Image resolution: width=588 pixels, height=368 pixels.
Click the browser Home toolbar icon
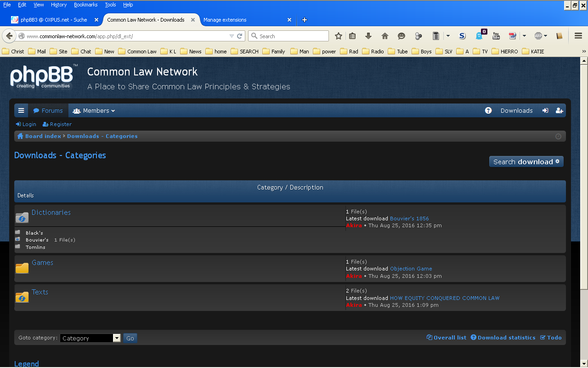[x=385, y=36]
